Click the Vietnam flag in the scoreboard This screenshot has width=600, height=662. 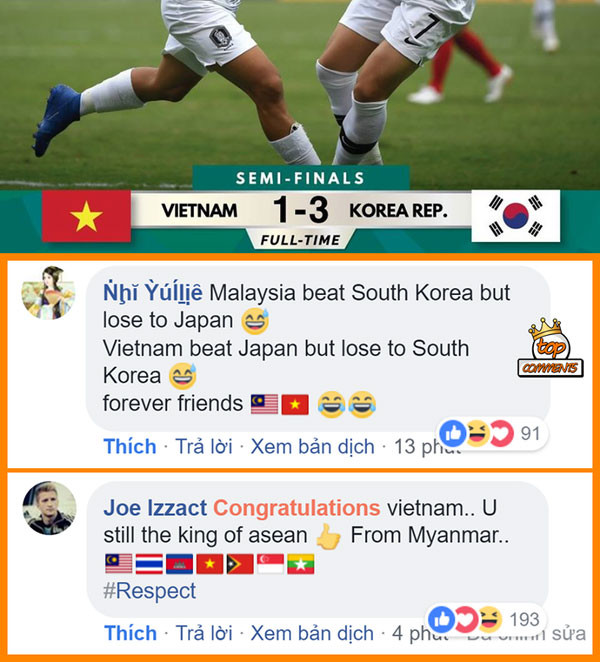(87, 216)
